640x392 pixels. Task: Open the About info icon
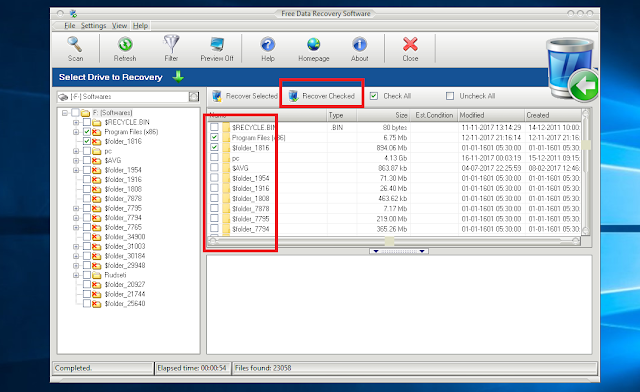coord(360,44)
